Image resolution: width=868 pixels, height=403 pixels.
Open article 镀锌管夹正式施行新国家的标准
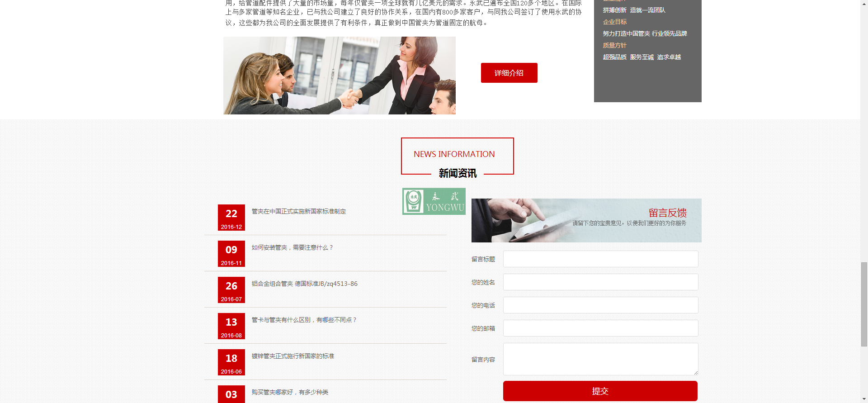coord(293,356)
